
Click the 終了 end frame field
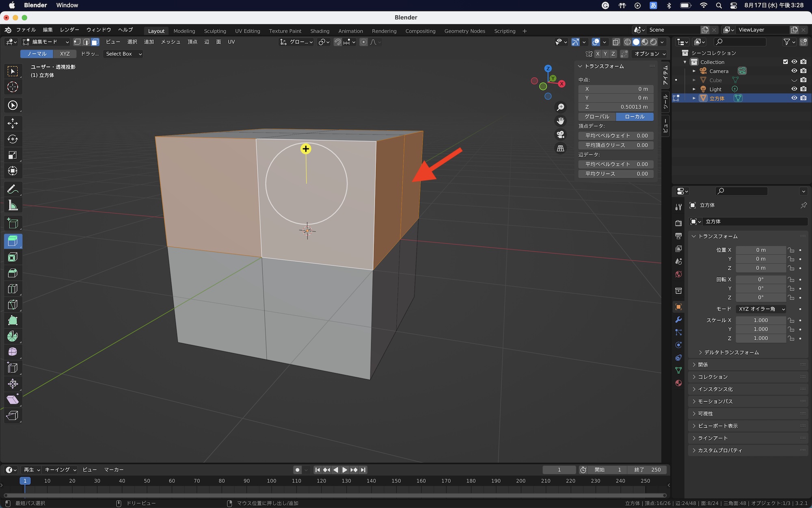tap(648, 470)
